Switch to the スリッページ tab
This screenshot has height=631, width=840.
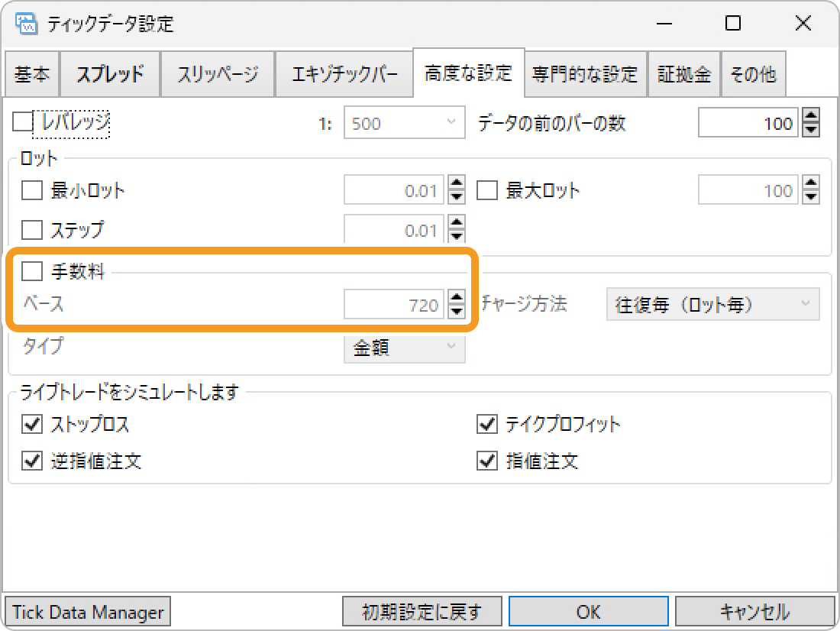pyautogui.click(x=218, y=74)
